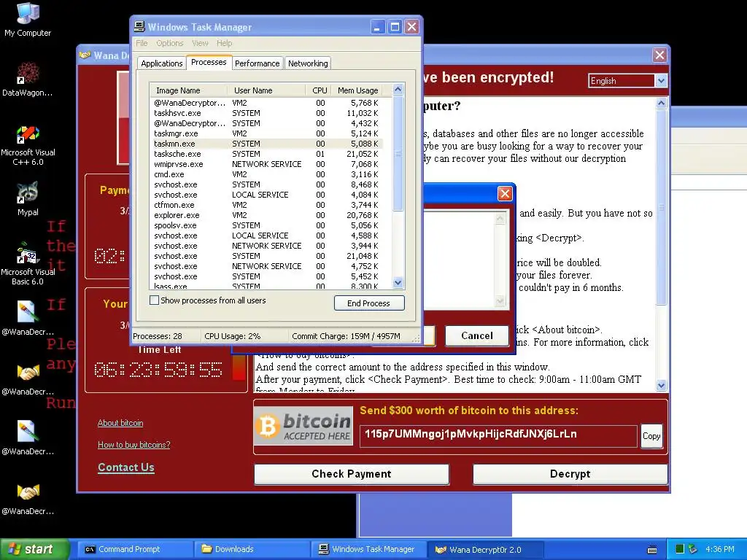This screenshot has height=560, width=747.
Task: Select the taskhsvc.exe process row
Action: tap(266, 113)
